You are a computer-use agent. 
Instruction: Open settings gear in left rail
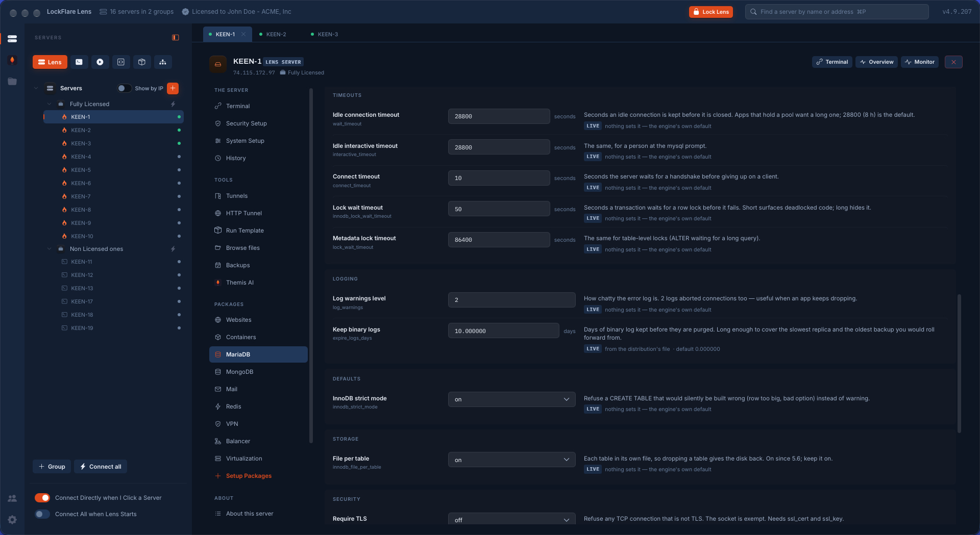(12, 520)
